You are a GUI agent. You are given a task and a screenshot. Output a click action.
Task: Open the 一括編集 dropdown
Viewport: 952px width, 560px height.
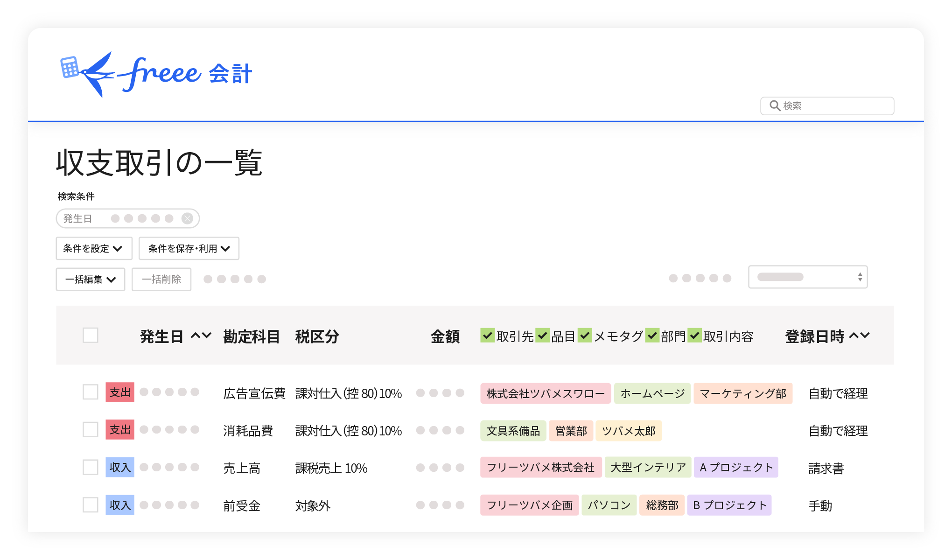91,279
